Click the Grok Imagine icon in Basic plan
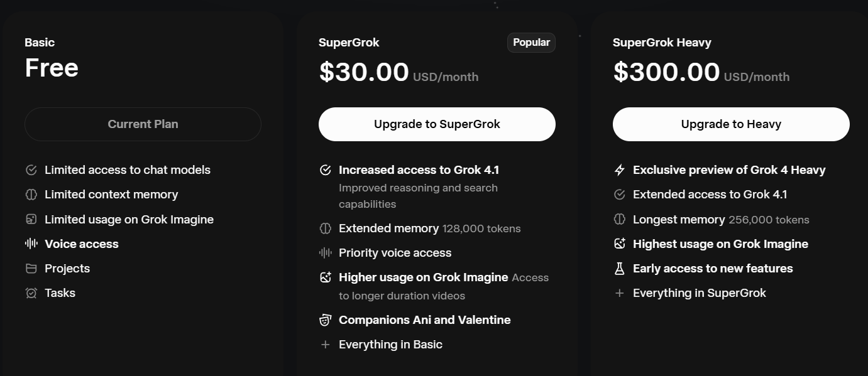The width and height of the screenshot is (868, 376). tap(31, 220)
